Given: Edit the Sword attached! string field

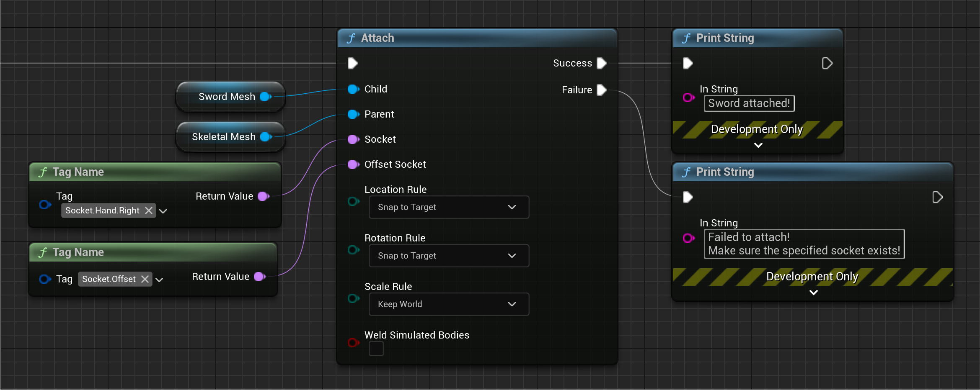Looking at the screenshot, I should pyautogui.click(x=749, y=103).
